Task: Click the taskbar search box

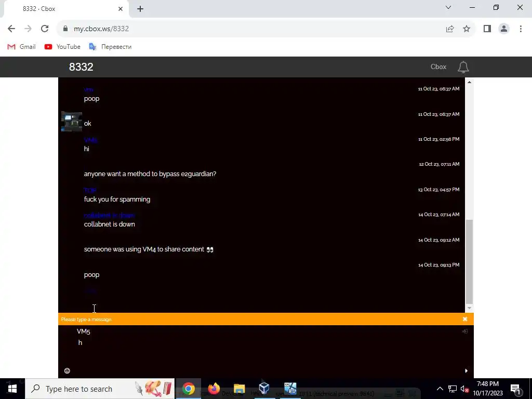Action: pyautogui.click(x=100, y=389)
